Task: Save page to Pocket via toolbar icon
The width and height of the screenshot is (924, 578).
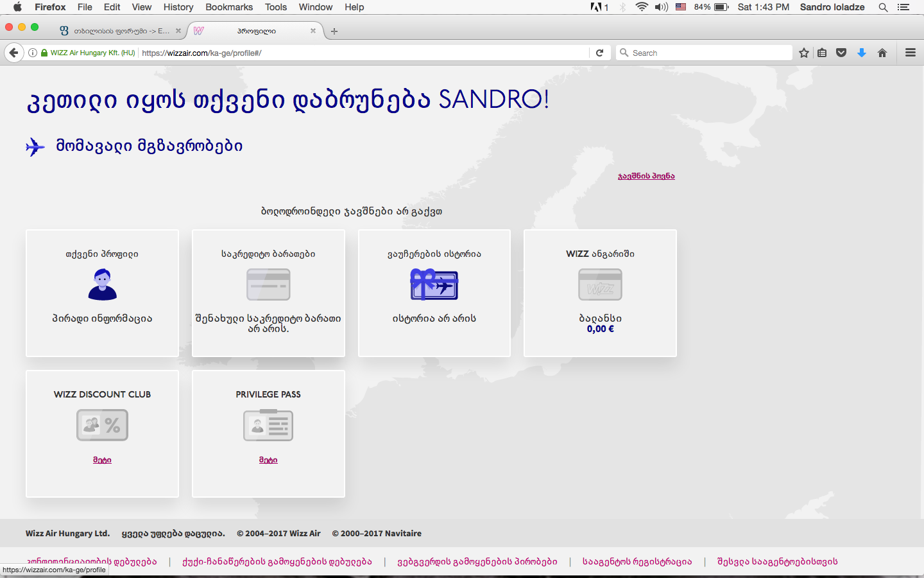Action: tap(841, 53)
